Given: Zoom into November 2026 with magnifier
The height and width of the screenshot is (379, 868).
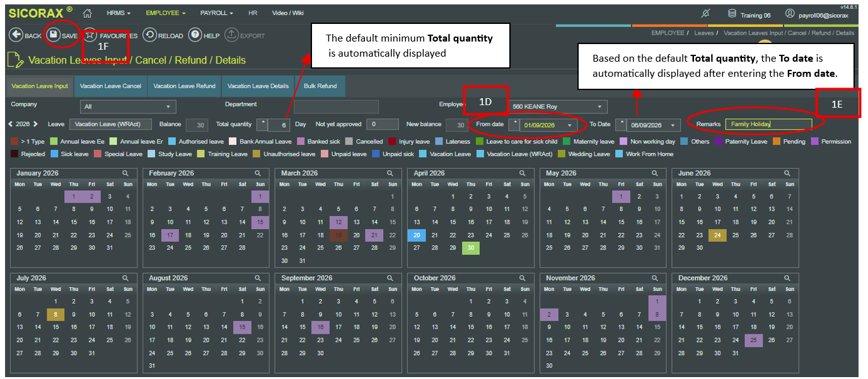Looking at the screenshot, I should [654, 278].
